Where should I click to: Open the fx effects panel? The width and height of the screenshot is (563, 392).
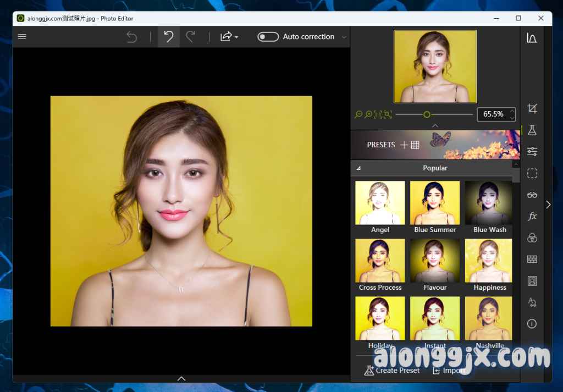[532, 216]
